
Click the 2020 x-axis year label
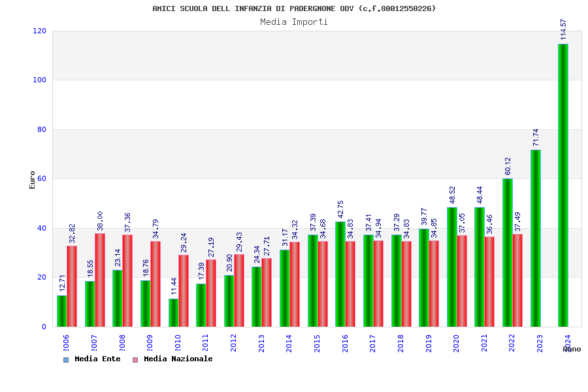(457, 343)
